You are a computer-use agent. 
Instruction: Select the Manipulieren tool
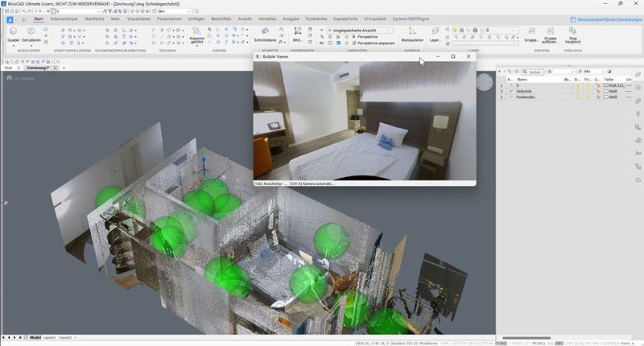(x=412, y=35)
